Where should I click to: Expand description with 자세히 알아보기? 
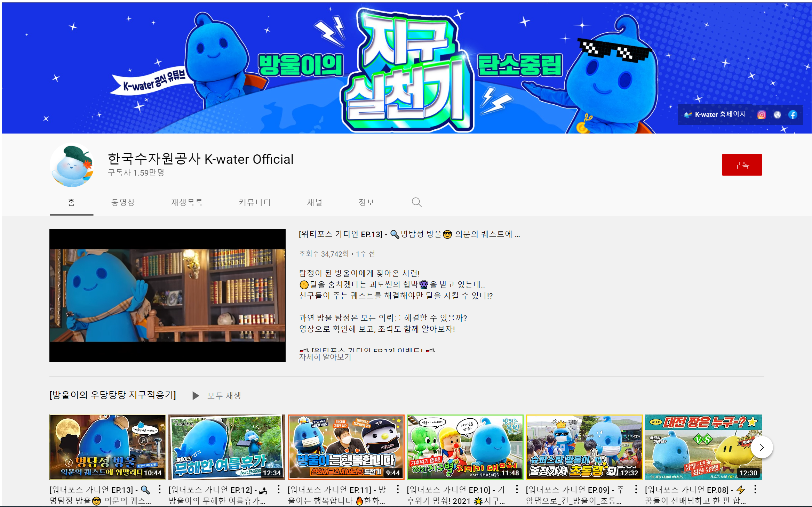325,357
